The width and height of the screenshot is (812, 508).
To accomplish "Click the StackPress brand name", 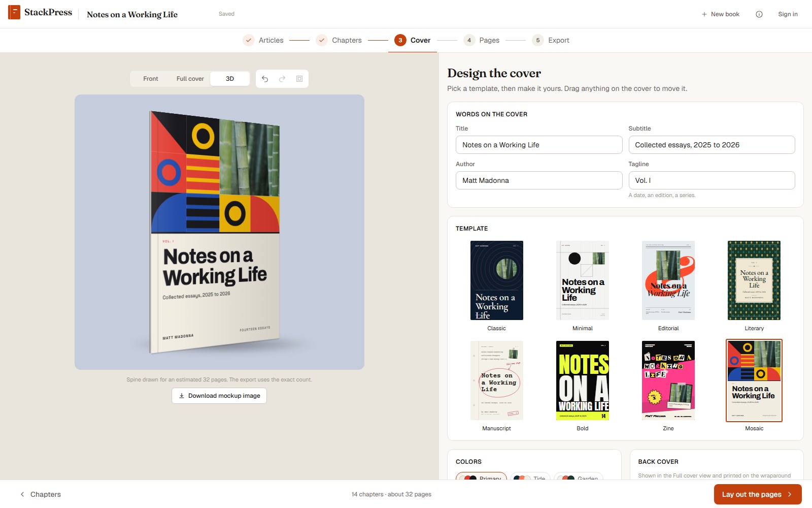I will [x=48, y=12].
